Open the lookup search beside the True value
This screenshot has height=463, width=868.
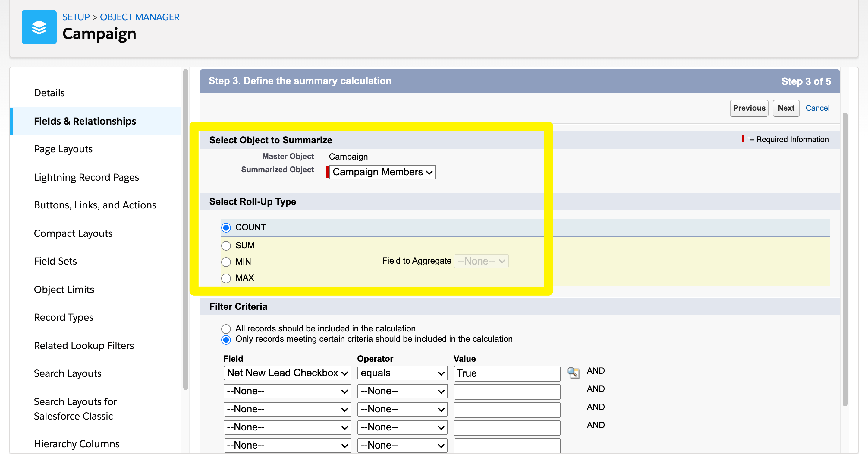coord(574,373)
